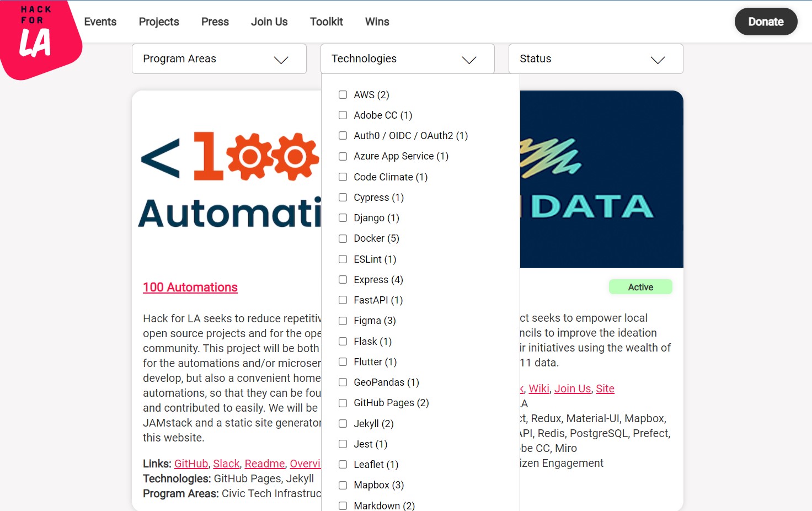812x511 pixels.
Task: Open the Overview link in 100 Automations
Action: (305, 464)
